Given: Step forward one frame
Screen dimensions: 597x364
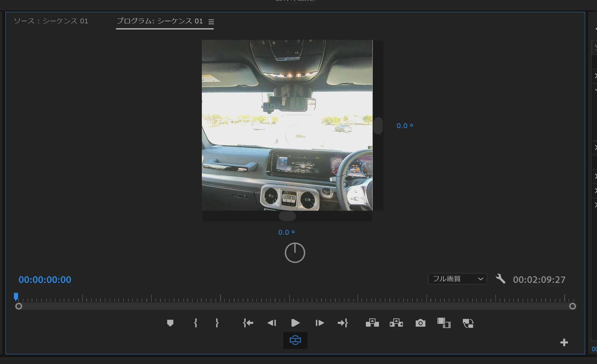Looking at the screenshot, I should coord(320,323).
